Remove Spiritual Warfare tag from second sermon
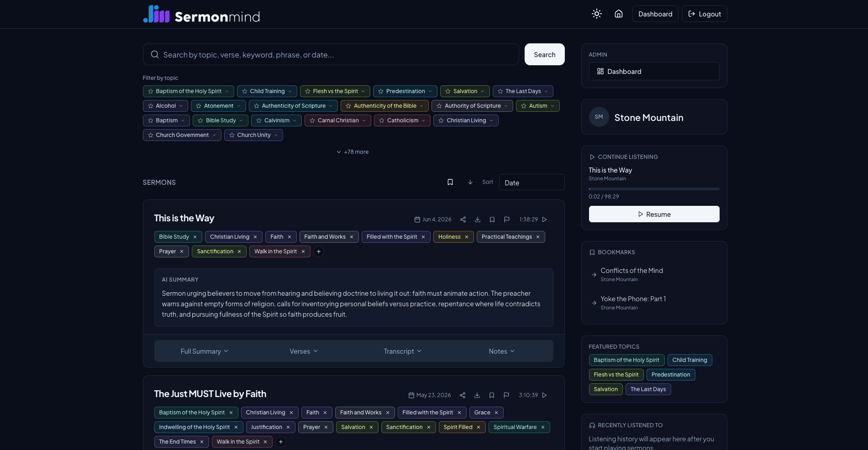868x450 pixels. click(x=542, y=427)
